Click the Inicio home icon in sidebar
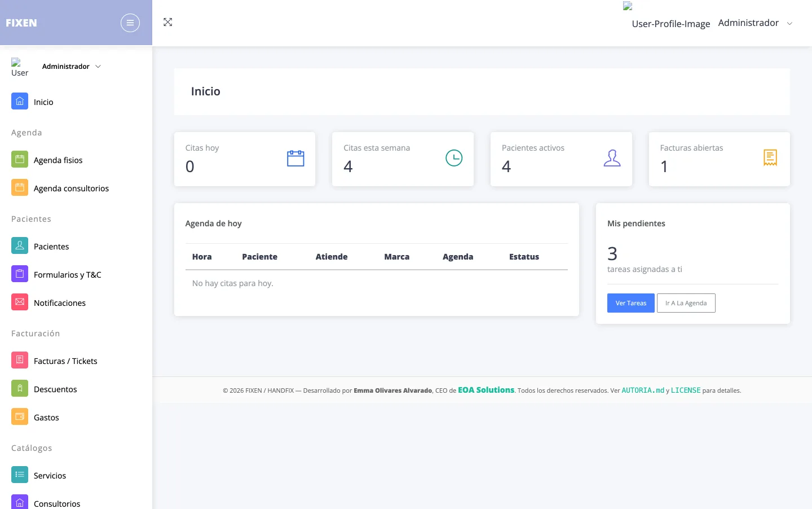Viewport: 812px width, 509px height. pos(20,102)
